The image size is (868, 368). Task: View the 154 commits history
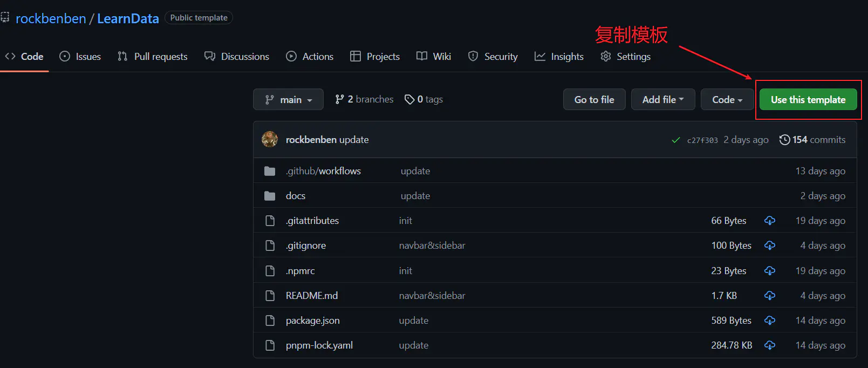point(812,140)
